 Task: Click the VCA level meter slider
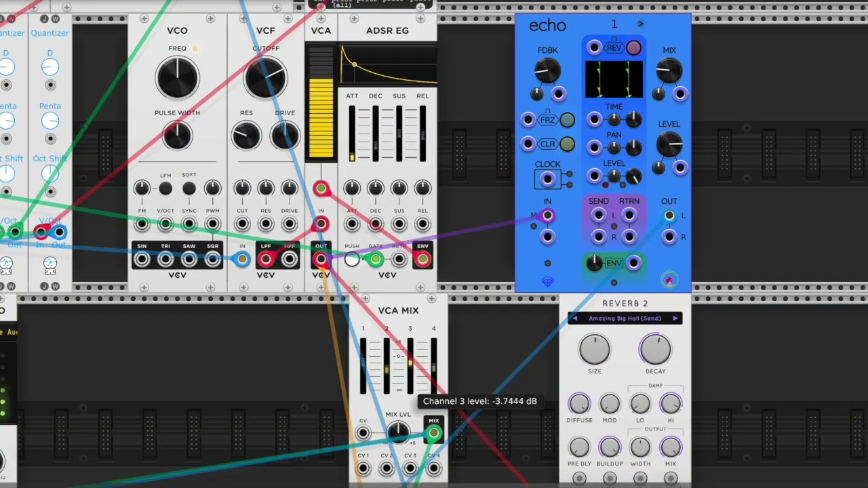click(321, 104)
